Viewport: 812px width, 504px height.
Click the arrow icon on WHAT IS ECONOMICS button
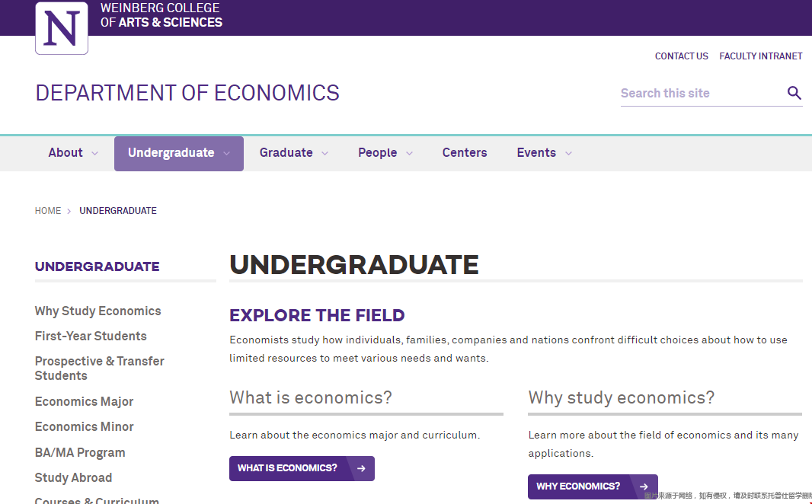click(362, 468)
